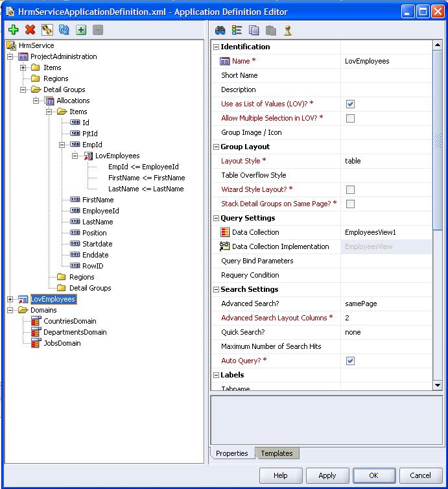448x489 pixels.
Task: Click the OK button
Action: (373, 475)
